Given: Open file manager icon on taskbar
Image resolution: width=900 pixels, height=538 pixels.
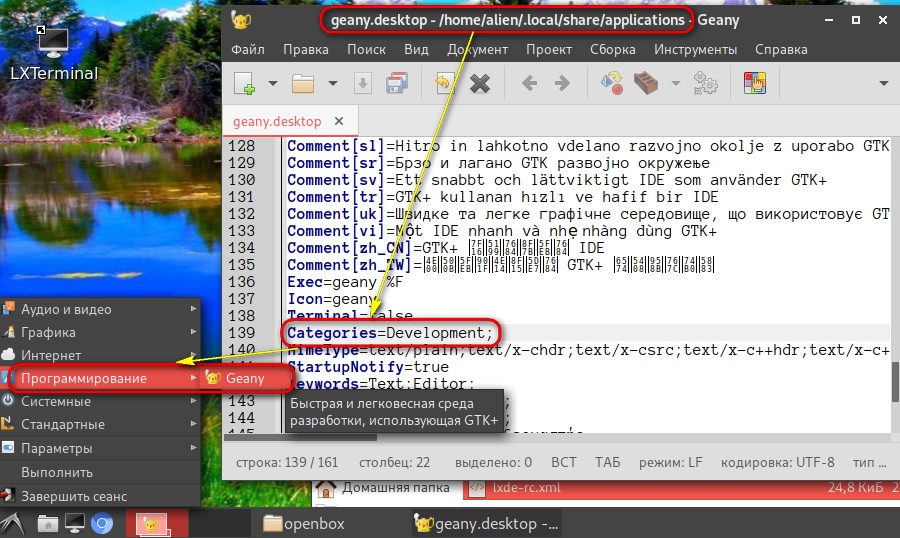Looking at the screenshot, I should tap(48, 524).
